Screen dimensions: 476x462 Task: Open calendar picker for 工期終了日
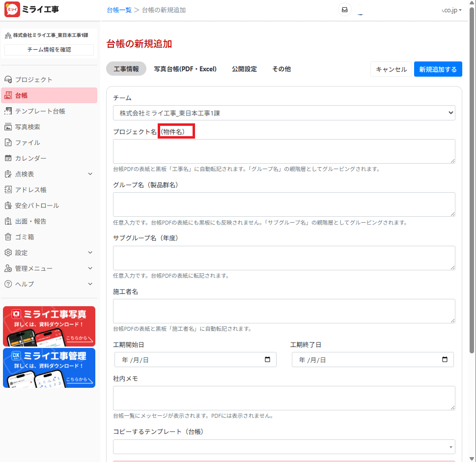pyautogui.click(x=445, y=360)
